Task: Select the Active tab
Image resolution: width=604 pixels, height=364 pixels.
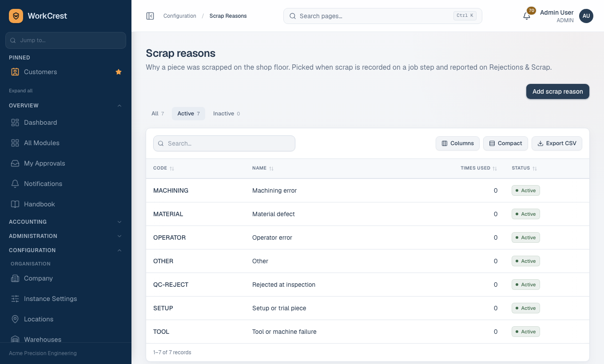Action: click(188, 114)
